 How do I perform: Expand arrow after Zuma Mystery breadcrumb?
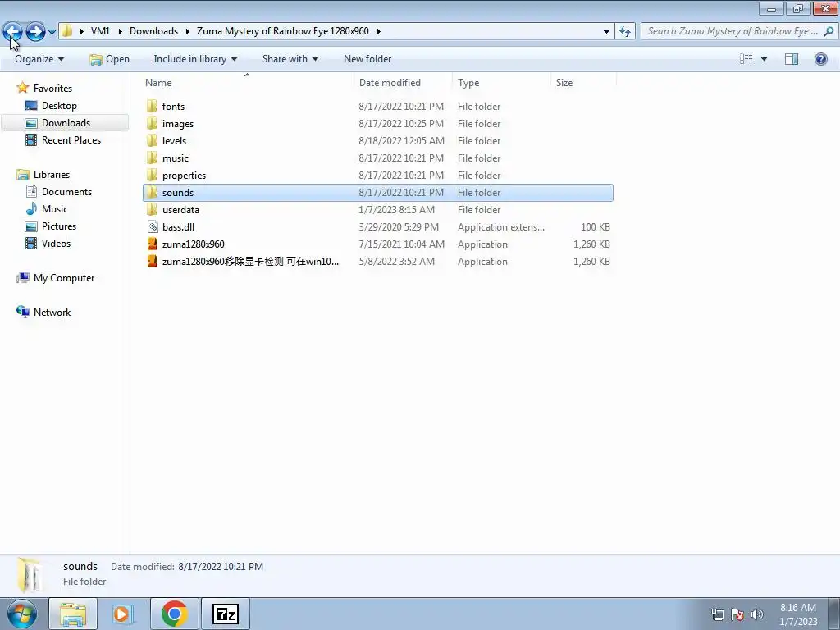point(379,31)
